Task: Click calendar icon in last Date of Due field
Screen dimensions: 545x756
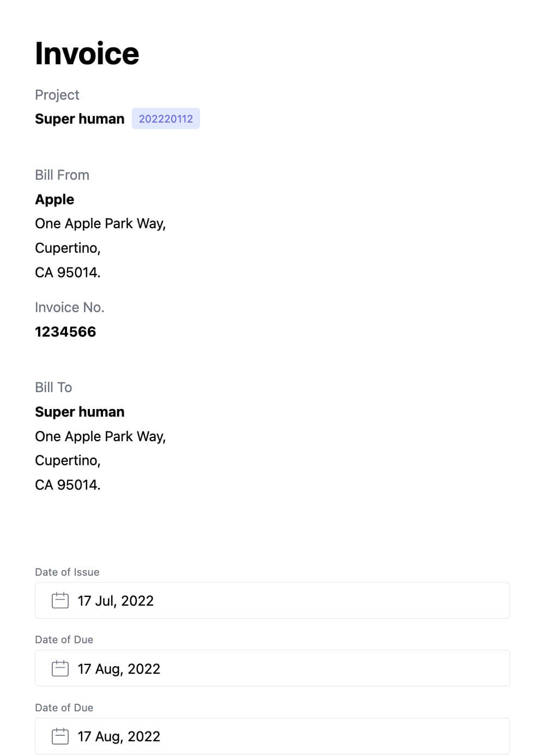Action: point(60,736)
